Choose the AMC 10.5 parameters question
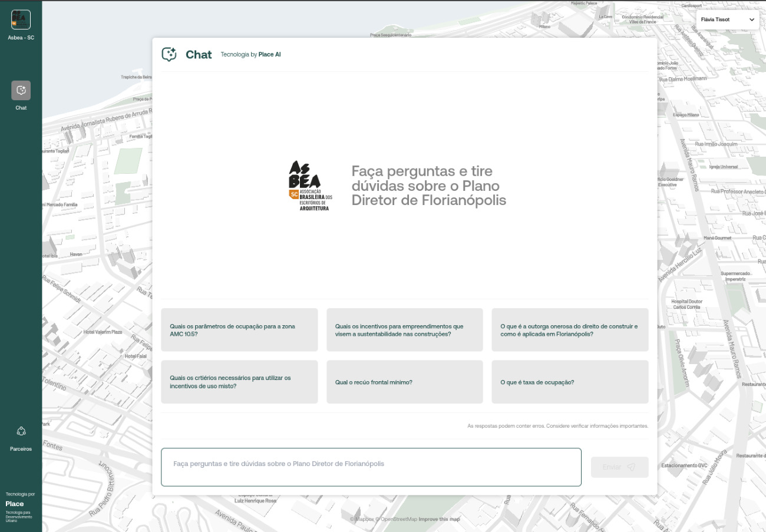The image size is (766, 532). (x=239, y=330)
